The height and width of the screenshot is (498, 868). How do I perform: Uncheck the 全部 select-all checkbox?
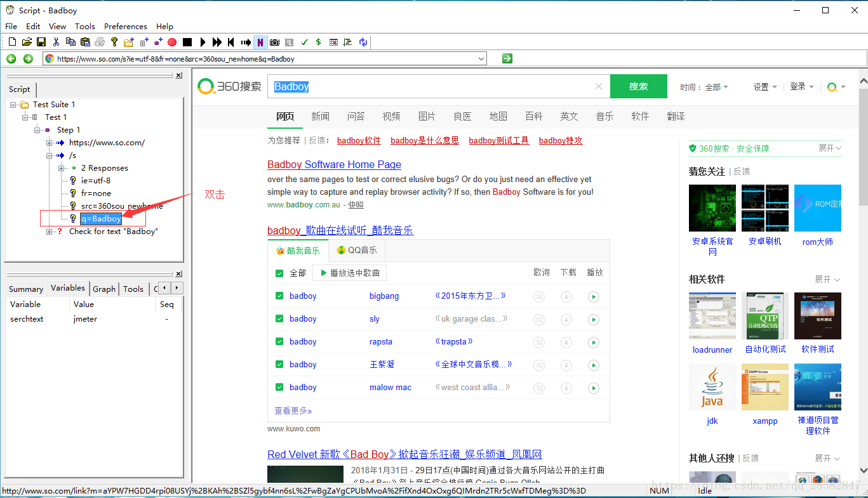point(279,273)
